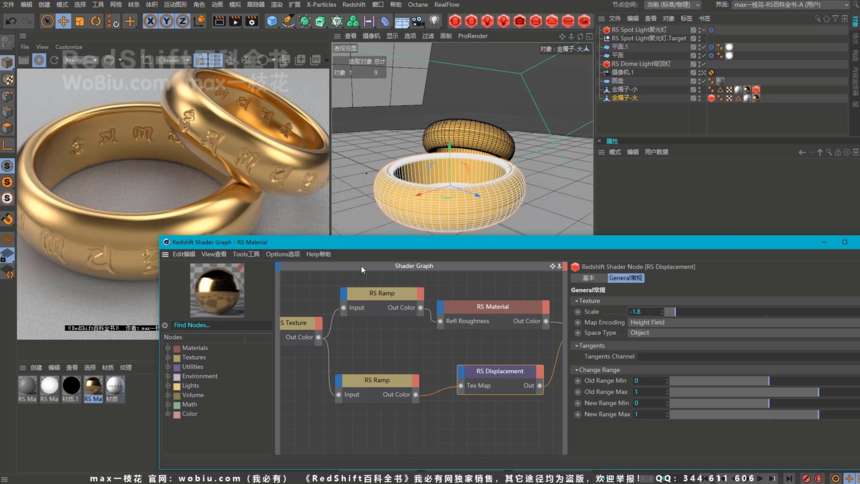Toggle X axis lock
The height and width of the screenshot is (484, 860).
[x=150, y=21]
